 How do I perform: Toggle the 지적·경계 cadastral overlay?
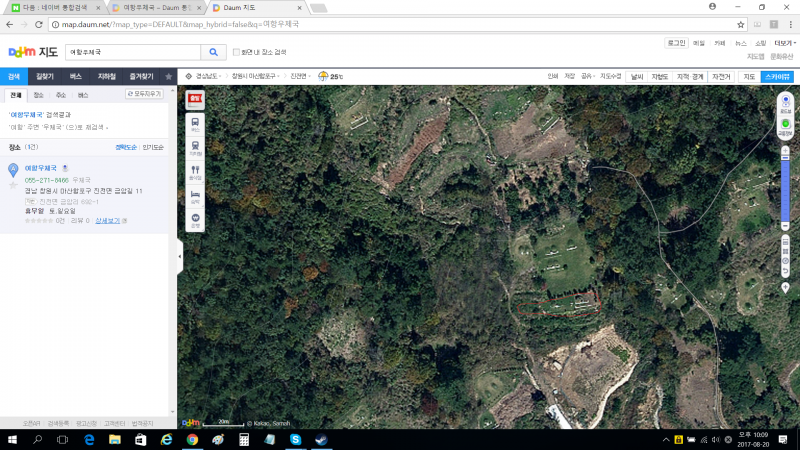point(690,76)
